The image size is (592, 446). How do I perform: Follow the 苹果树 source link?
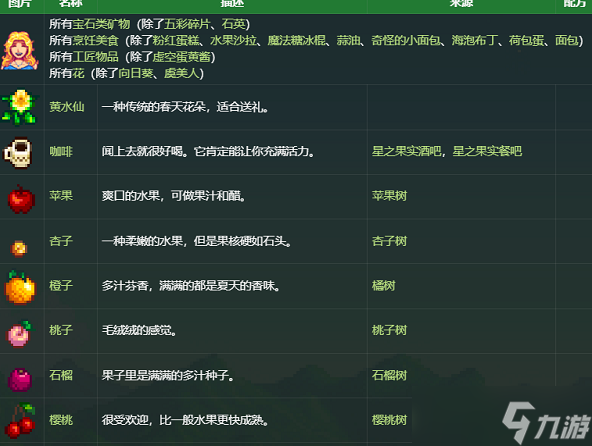pos(389,196)
